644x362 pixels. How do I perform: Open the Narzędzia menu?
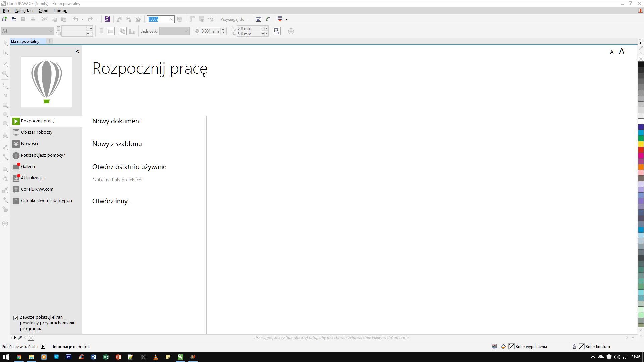(x=24, y=11)
